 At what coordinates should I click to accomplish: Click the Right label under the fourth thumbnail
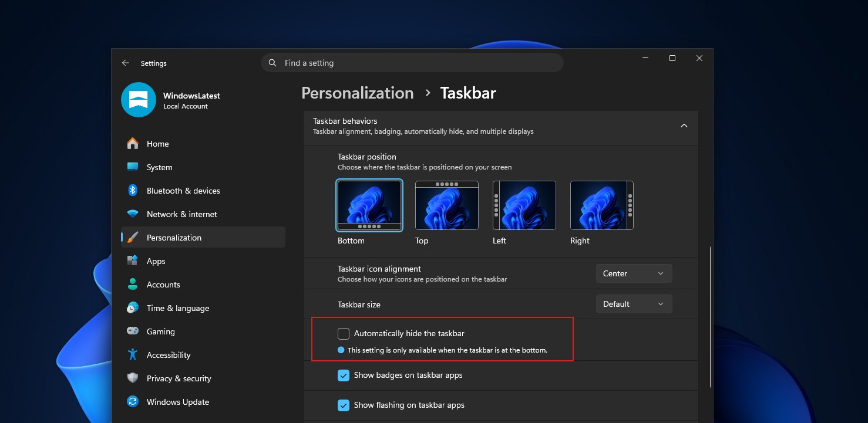pyautogui.click(x=580, y=241)
